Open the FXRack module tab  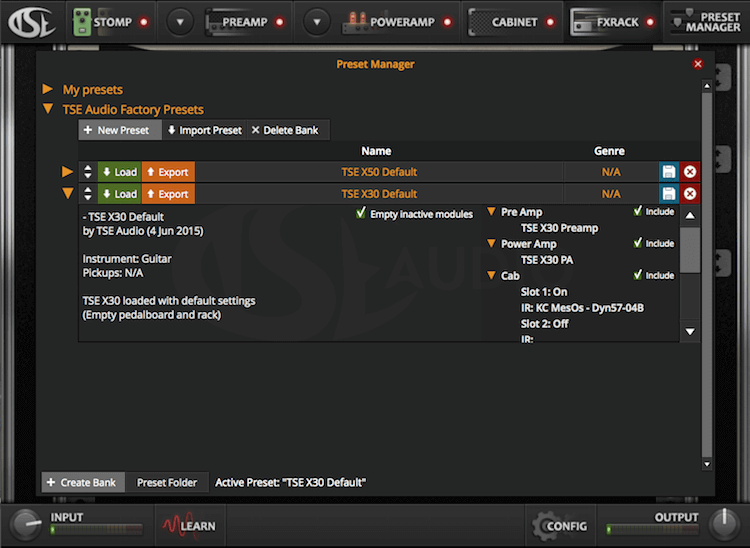[605, 22]
